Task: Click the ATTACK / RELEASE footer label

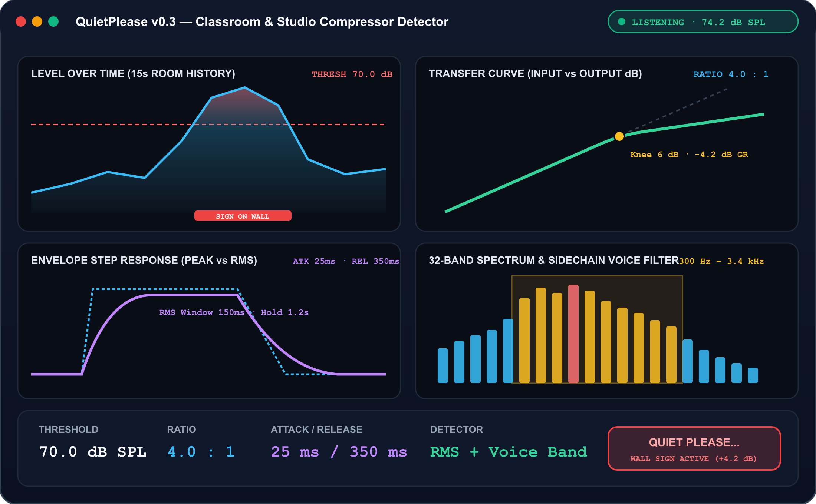Action: pyautogui.click(x=316, y=430)
